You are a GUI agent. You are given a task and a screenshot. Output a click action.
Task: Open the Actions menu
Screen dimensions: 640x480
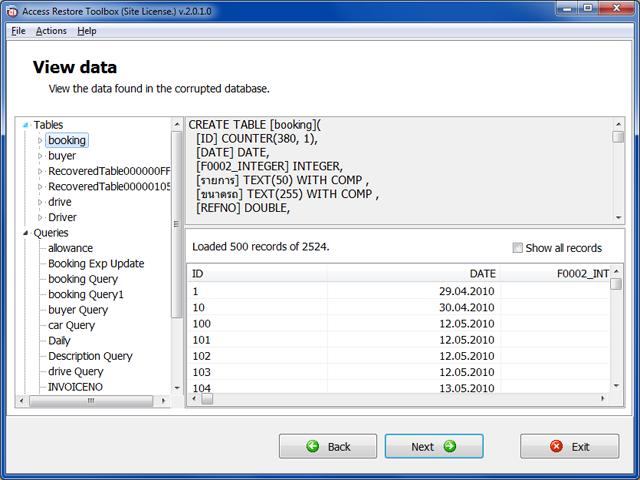[51, 31]
